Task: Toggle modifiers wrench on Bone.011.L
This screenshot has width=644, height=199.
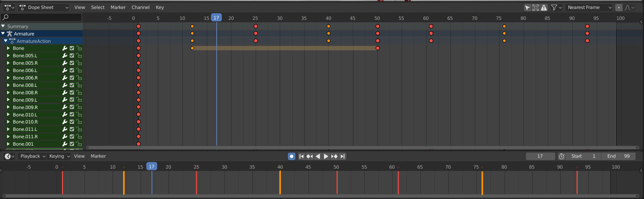Action: pyautogui.click(x=65, y=129)
